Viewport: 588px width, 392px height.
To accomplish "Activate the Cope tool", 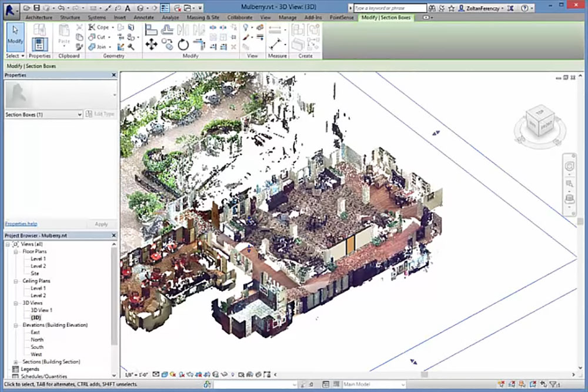I will (x=99, y=28).
